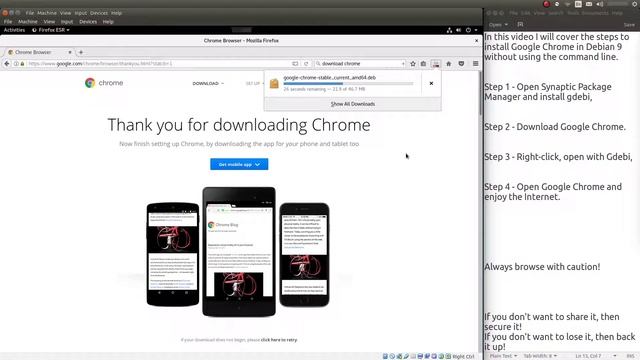The width and height of the screenshot is (640, 360).
Task: Open the VirtualBox View menu
Action: coord(49,22)
